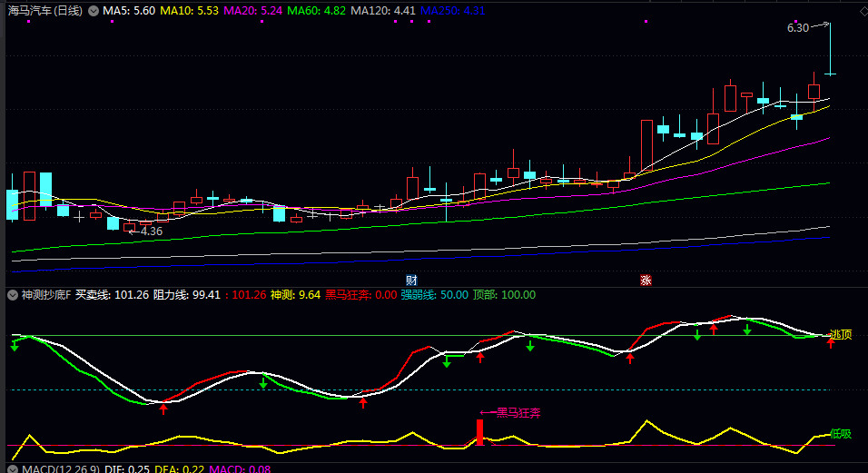868x473 pixels.
Task: Click the 黑马狂奔 magenta annotation text
Action: click(x=518, y=413)
